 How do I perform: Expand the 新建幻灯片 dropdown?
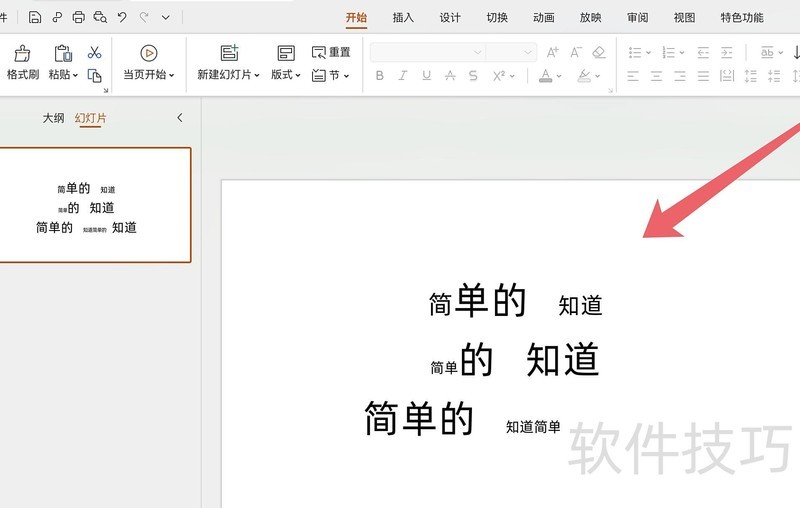tap(228, 74)
